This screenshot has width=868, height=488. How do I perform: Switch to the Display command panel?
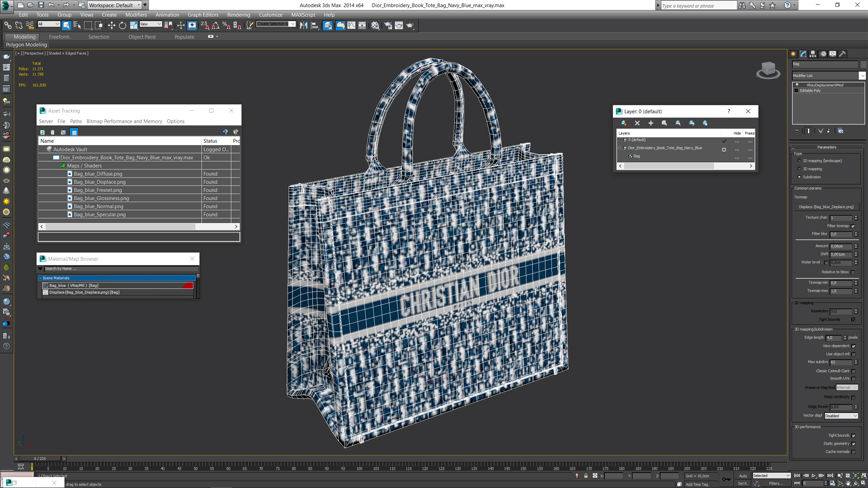(x=833, y=54)
